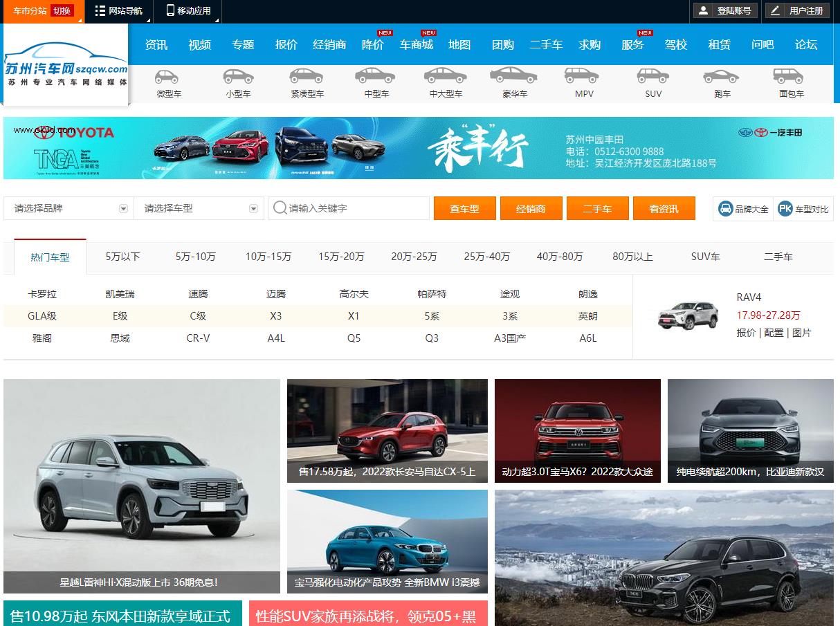The image size is (840, 626).
Task: Click the PK 车型对比 icon
Action: click(x=785, y=208)
